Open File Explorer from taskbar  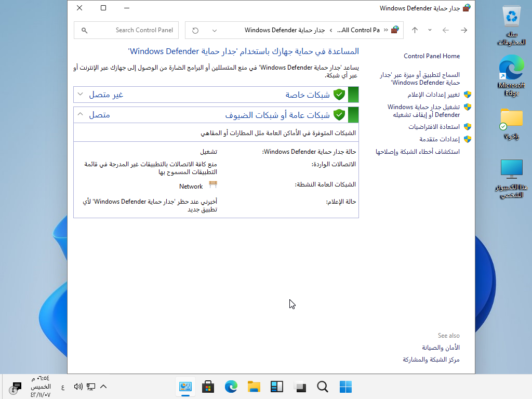(x=254, y=387)
